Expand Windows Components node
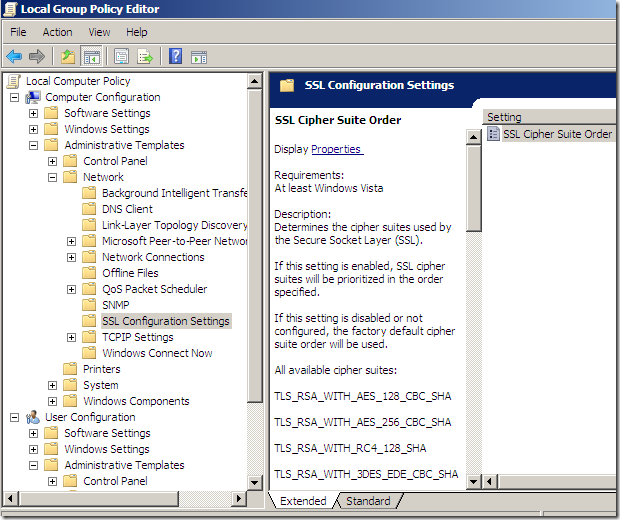Image resolution: width=620 pixels, height=520 pixels. 53,401
